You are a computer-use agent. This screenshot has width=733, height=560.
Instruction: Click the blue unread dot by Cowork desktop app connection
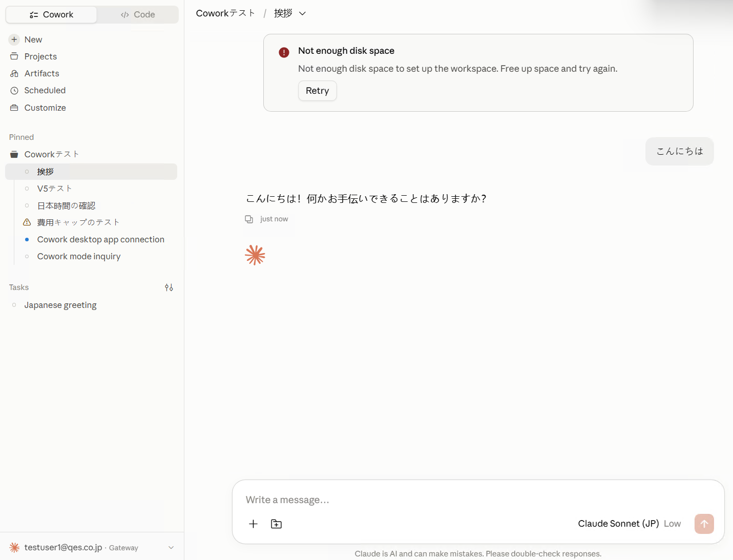pos(27,239)
